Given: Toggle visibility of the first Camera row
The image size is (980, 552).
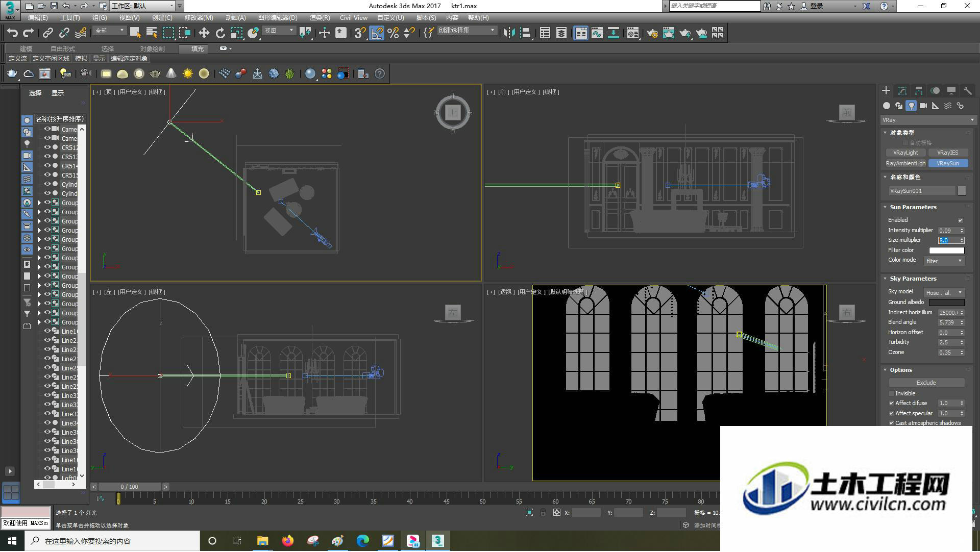Looking at the screenshot, I should click(x=47, y=129).
